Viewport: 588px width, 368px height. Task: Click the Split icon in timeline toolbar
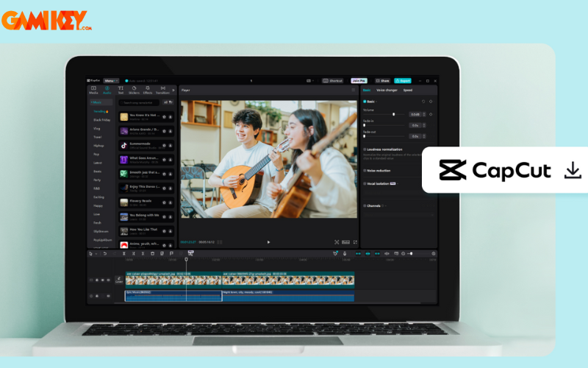[123, 254]
